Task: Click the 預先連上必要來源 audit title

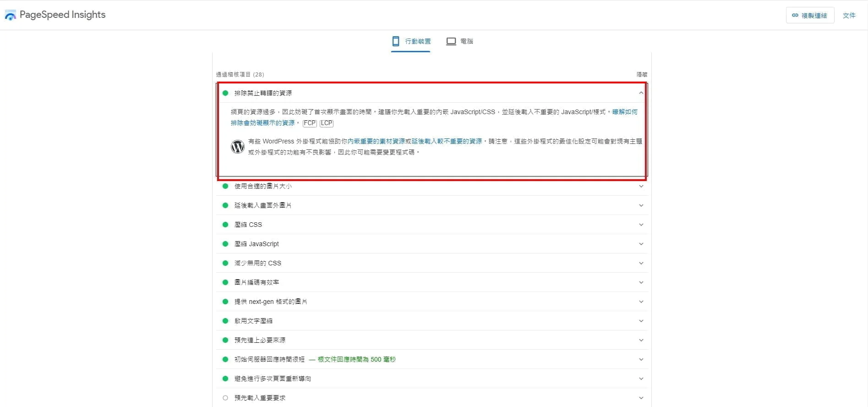Action: (x=260, y=340)
